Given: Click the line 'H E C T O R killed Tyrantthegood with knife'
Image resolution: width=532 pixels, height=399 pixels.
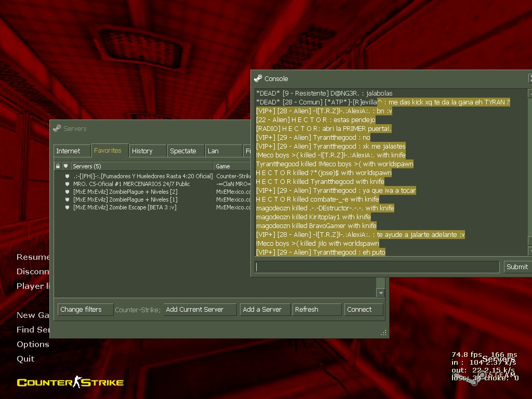Looking at the screenshot, I should (x=320, y=181).
